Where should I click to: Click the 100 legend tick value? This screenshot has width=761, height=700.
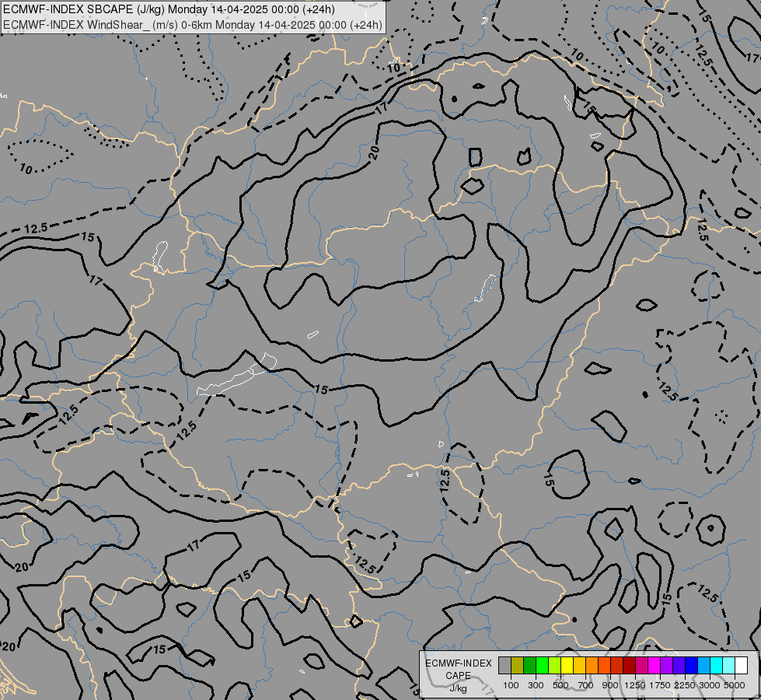[x=511, y=685]
